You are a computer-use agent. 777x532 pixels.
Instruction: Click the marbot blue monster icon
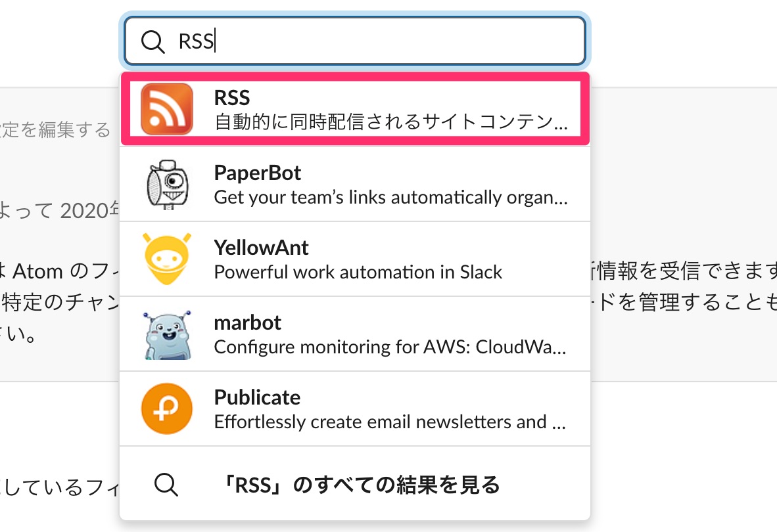[x=167, y=334]
